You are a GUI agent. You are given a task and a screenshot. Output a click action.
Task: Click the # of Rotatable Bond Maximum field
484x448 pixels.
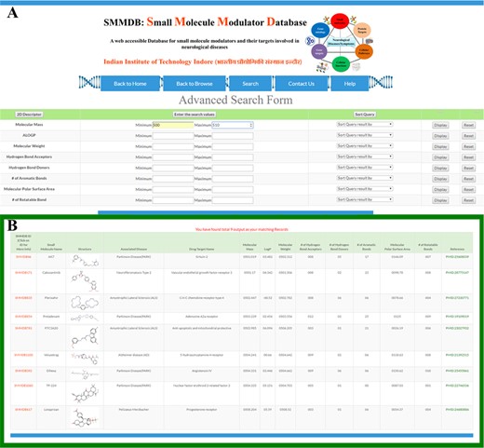pos(233,200)
